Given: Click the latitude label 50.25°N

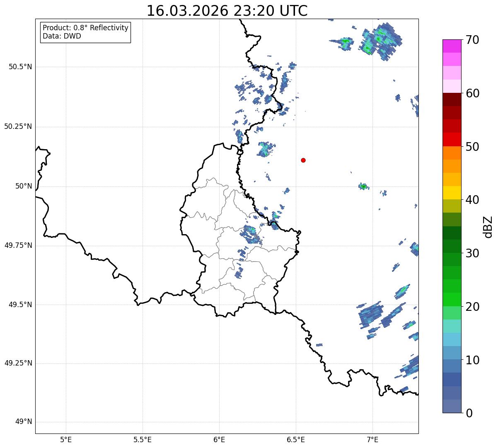Looking at the screenshot, I should coord(18,126).
